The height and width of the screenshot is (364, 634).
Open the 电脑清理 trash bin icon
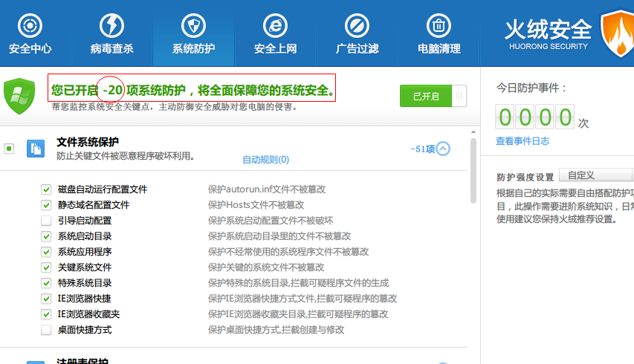pyautogui.click(x=439, y=26)
